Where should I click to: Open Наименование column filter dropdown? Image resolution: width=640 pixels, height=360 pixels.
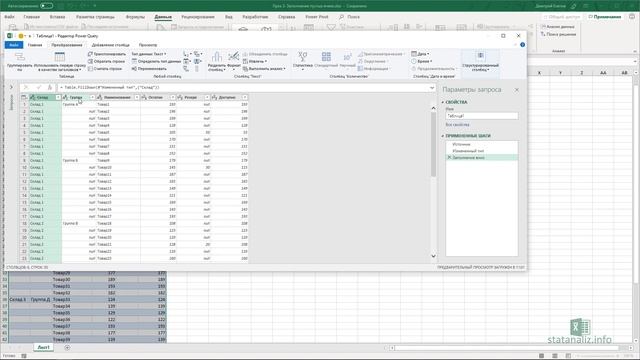(x=137, y=97)
